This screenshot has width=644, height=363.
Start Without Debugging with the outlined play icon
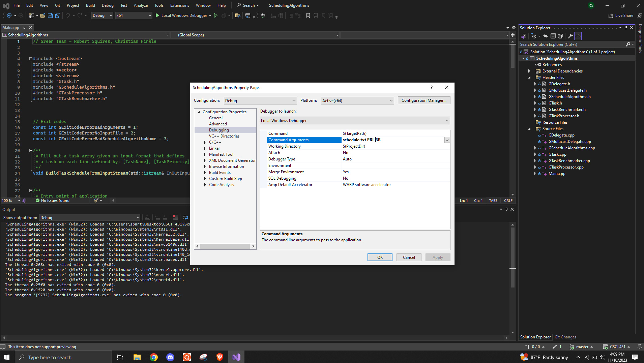tap(216, 16)
